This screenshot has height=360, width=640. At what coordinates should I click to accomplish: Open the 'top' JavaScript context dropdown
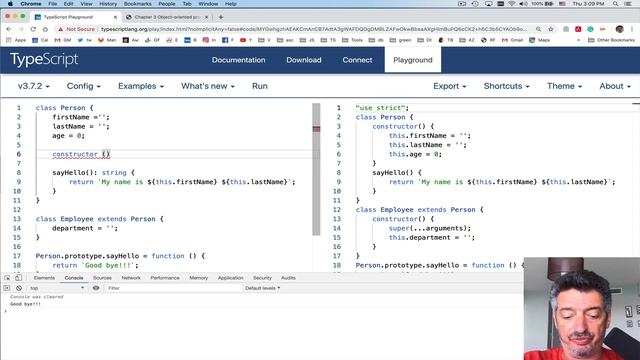[57, 288]
